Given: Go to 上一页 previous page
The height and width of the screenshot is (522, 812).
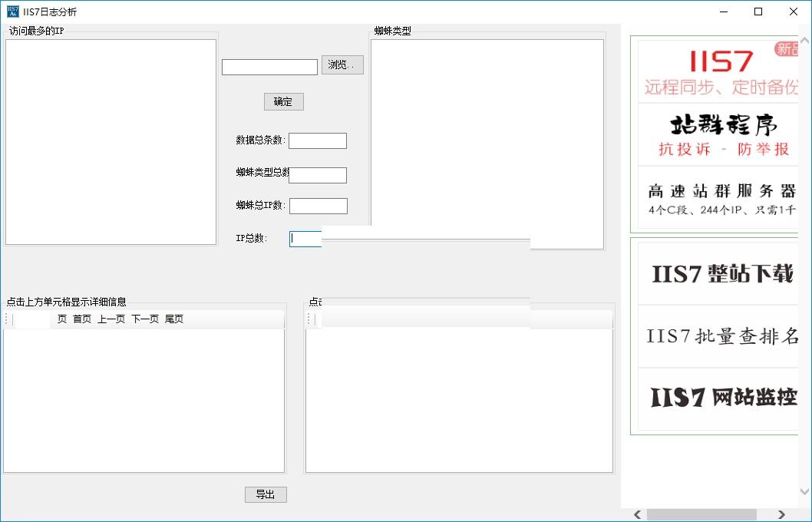Looking at the screenshot, I should 111,319.
